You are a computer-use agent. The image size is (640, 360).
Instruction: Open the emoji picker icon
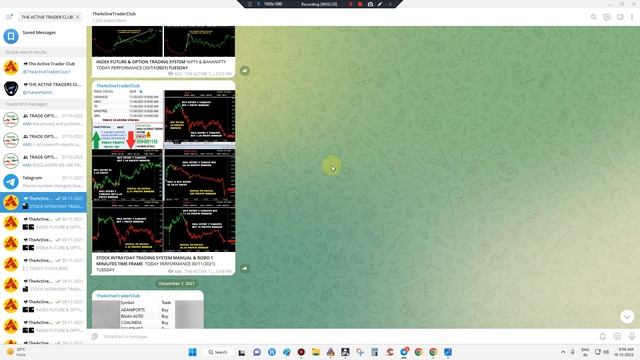pos(617,336)
